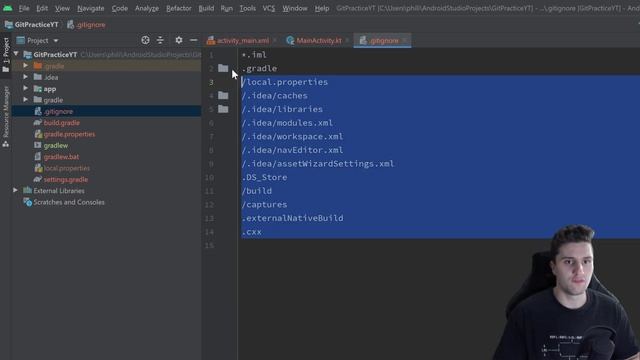Image resolution: width=640 pixels, height=360 pixels.
Task: Select gradlew.bat in project tree
Action: pyautogui.click(x=61, y=157)
